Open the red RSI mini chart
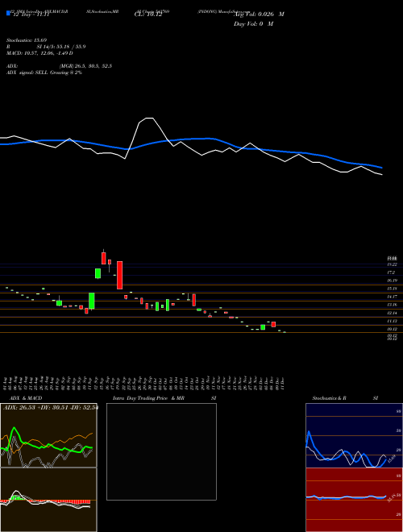 pos(354,500)
